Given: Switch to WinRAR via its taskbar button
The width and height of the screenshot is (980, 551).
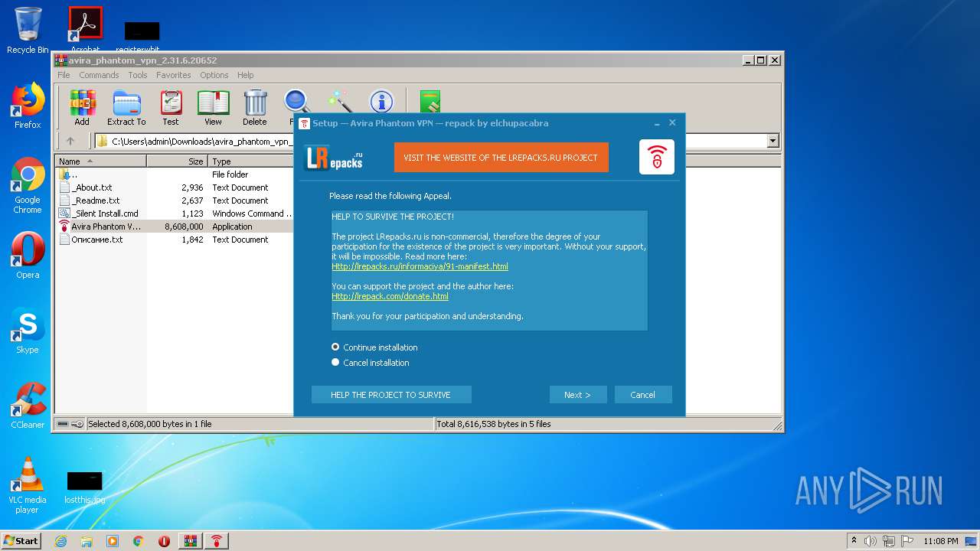Looking at the screenshot, I should (191, 541).
